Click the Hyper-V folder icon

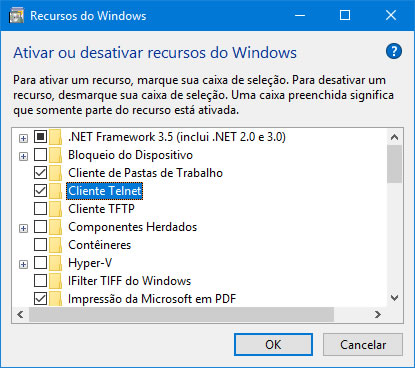(56, 263)
